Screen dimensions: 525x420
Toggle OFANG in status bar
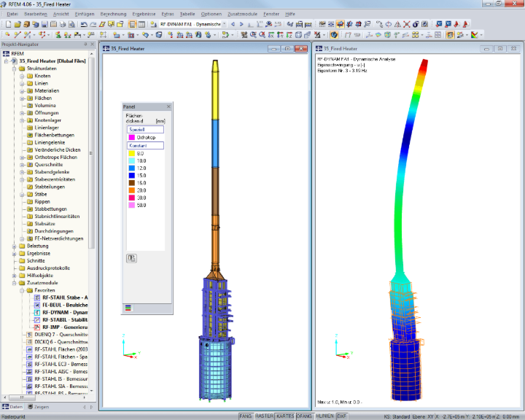[x=304, y=416]
